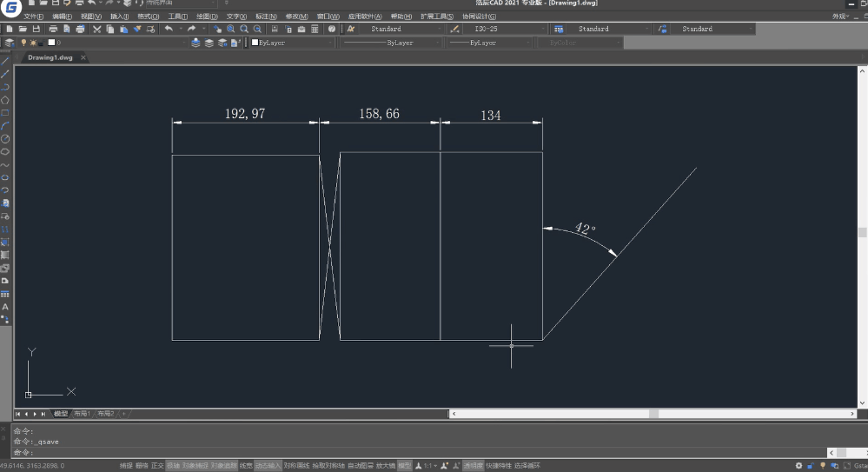Click the Multileader Style icon
The width and height of the screenshot is (868, 472).
pyautogui.click(x=662, y=29)
